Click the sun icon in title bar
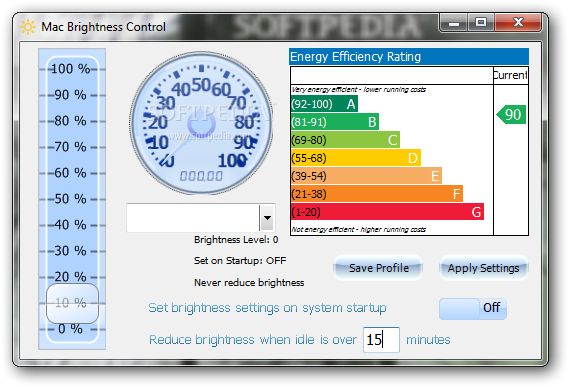The image size is (569, 387). (x=28, y=27)
